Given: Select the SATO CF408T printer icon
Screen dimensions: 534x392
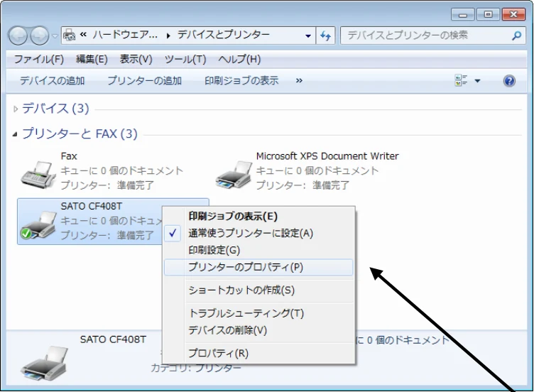Looking at the screenshot, I should tap(38, 225).
